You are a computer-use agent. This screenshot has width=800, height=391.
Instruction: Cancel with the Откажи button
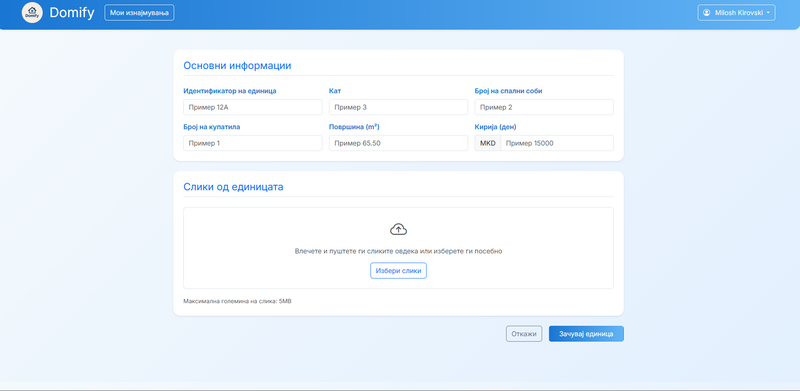pyautogui.click(x=524, y=334)
